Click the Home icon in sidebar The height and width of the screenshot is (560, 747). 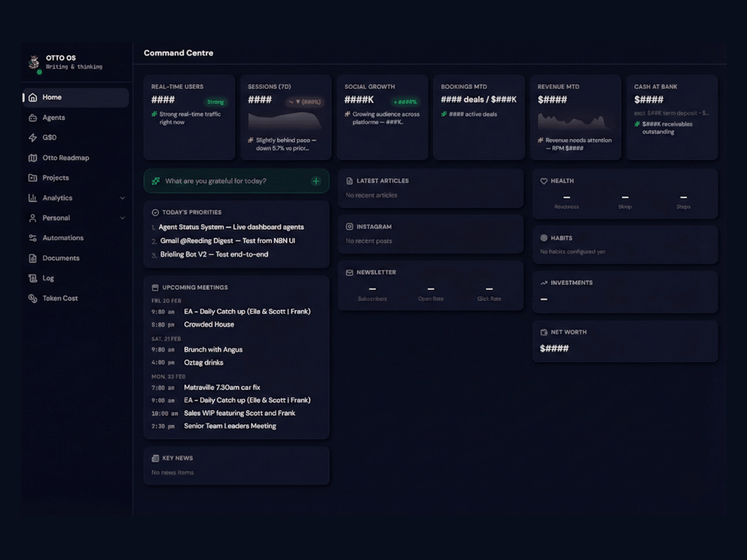pyautogui.click(x=33, y=98)
